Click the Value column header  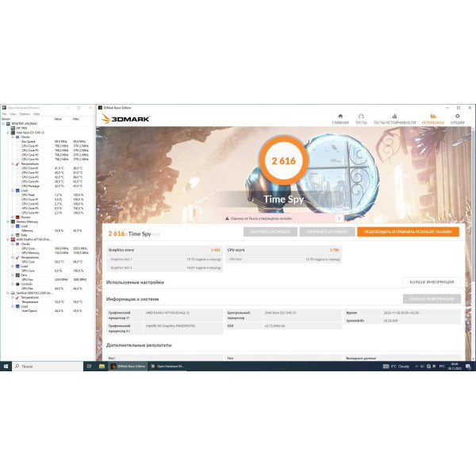click(x=58, y=119)
